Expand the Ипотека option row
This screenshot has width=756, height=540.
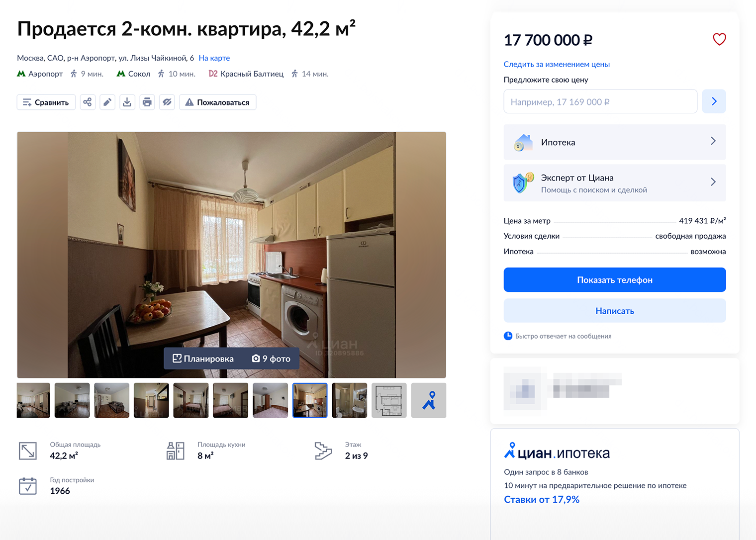coord(615,142)
